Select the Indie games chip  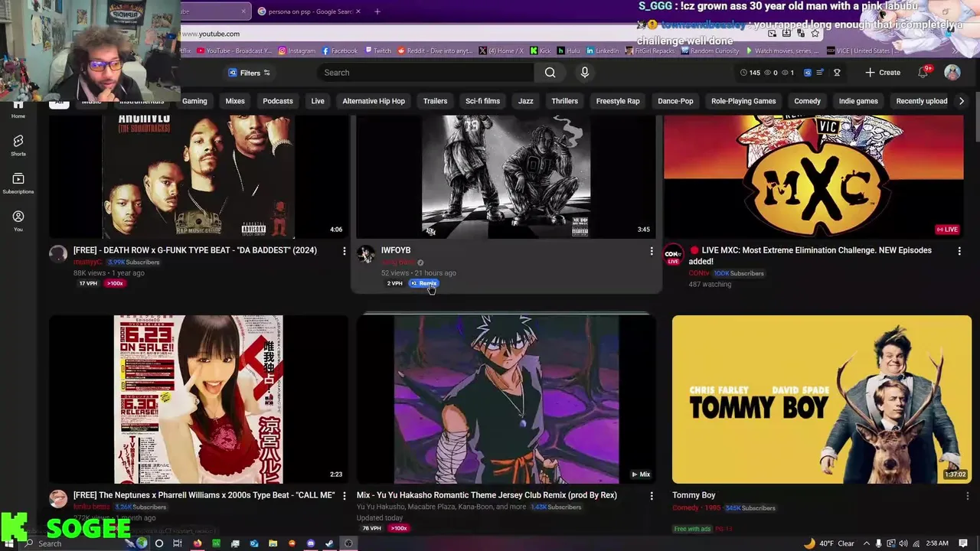858,101
